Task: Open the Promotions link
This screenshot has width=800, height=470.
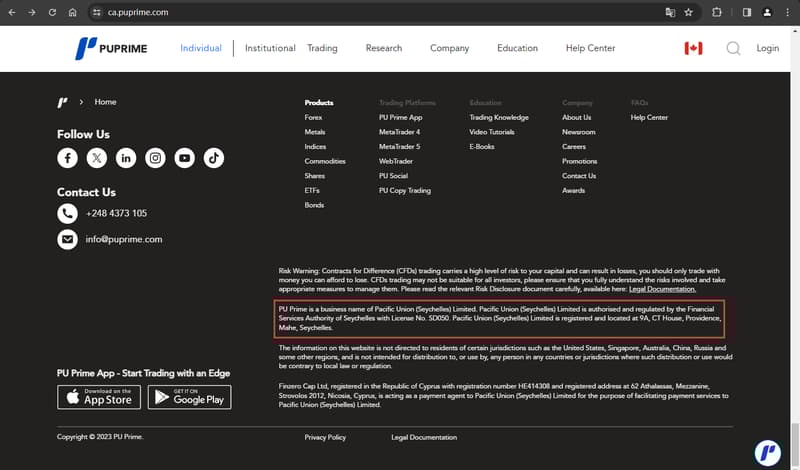Action: tap(580, 161)
